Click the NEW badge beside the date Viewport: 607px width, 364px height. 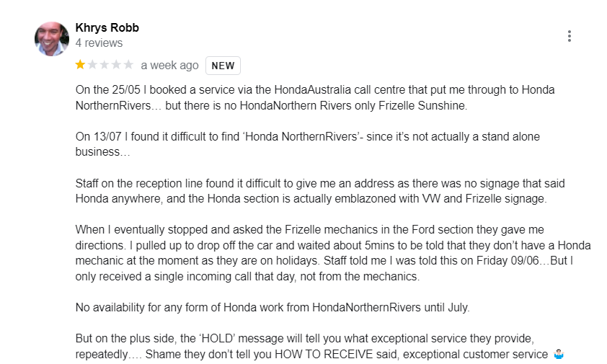[x=223, y=66]
